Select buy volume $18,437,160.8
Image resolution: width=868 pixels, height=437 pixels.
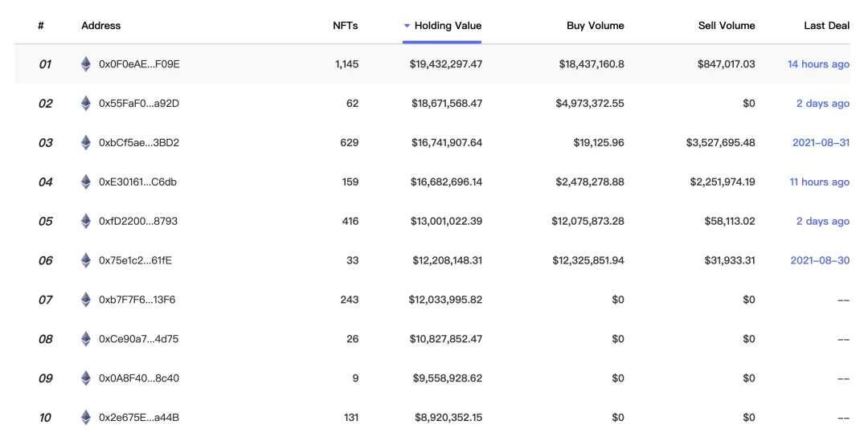(592, 64)
